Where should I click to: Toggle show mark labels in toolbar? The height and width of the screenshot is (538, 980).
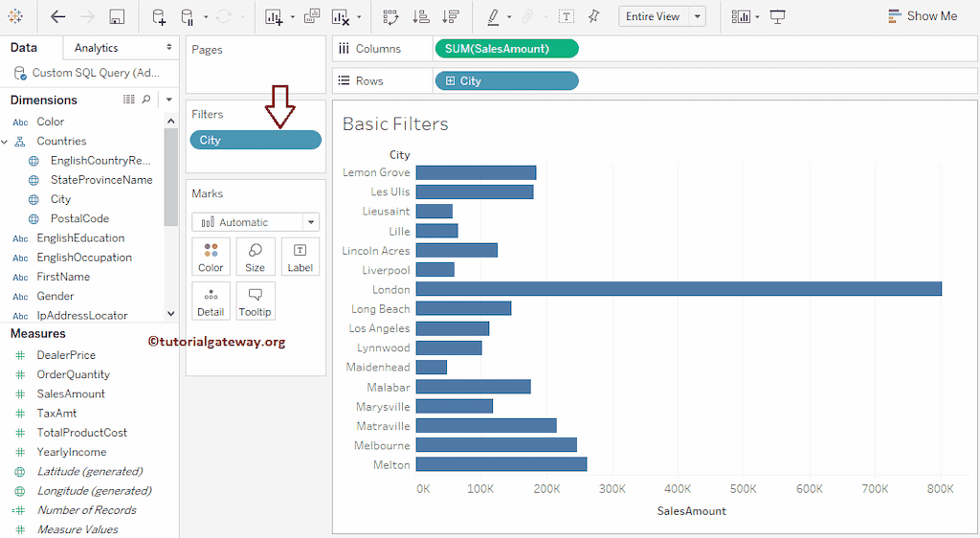pos(567,16)
